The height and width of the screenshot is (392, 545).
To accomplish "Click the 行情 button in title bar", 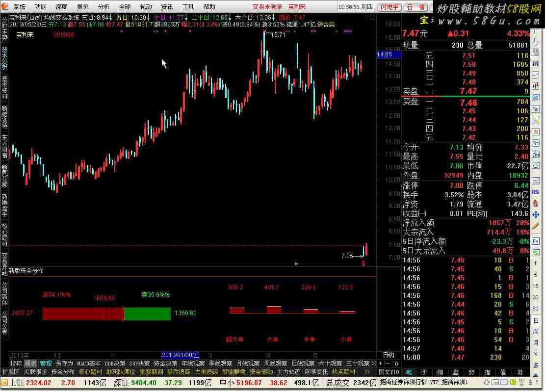I will tap(416, 7).
